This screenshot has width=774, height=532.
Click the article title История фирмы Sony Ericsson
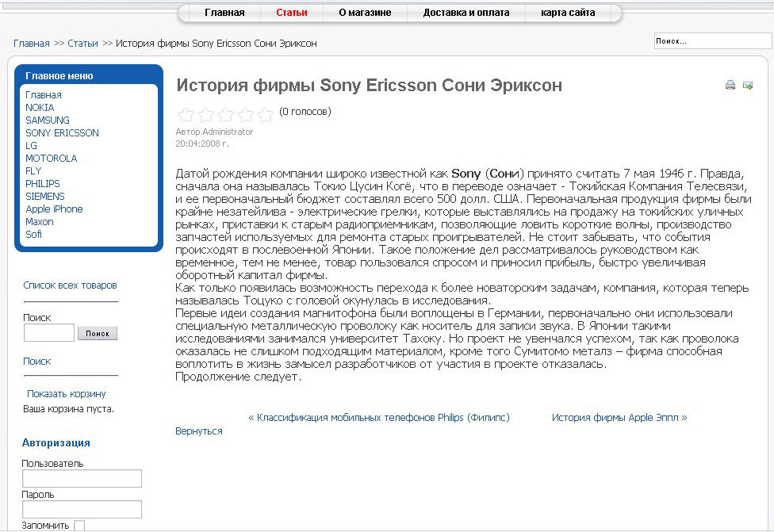pyautogui.click(x=370, y=86)
